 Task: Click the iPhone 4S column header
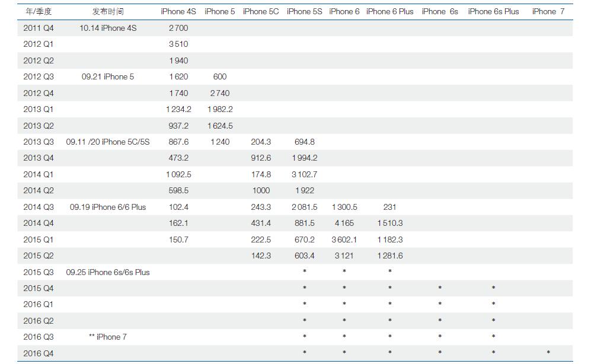coord(178,12)
